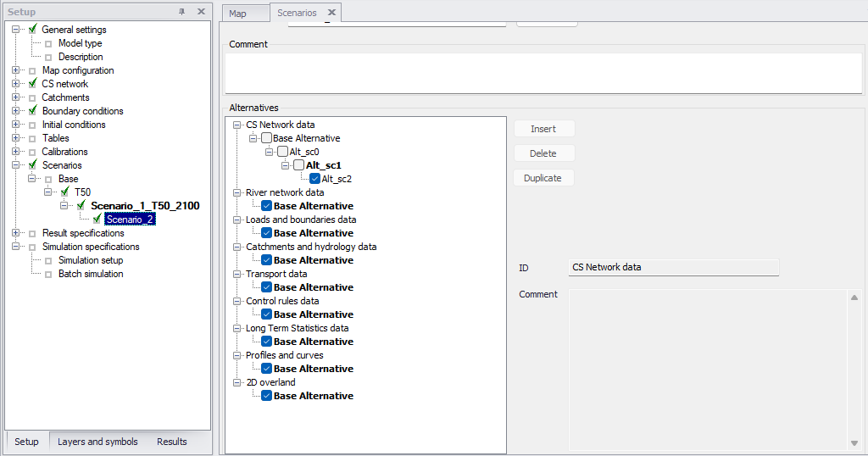Collapse the General settings node
The width and height of the screenshot is (868, 456).
(x=15, y=30)
